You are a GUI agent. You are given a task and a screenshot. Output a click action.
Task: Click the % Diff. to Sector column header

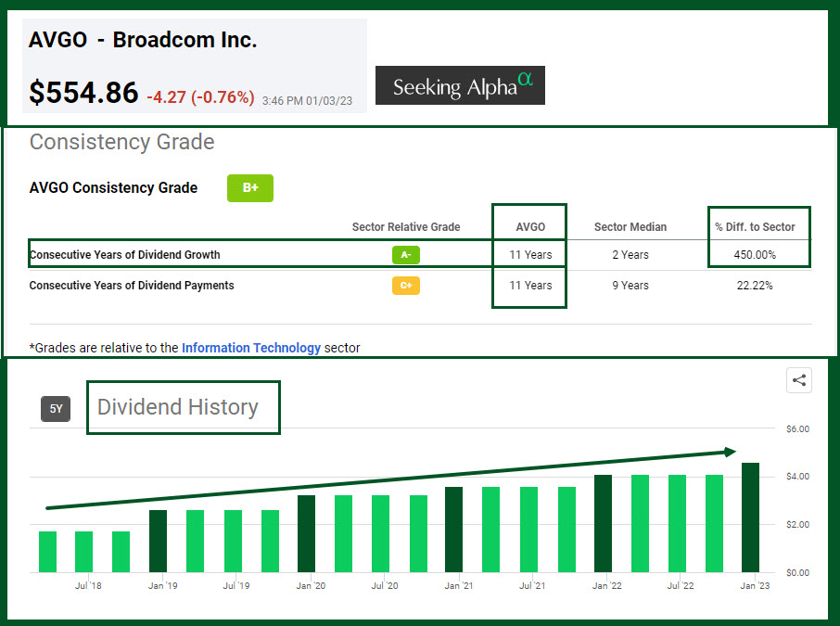[754, 227]
